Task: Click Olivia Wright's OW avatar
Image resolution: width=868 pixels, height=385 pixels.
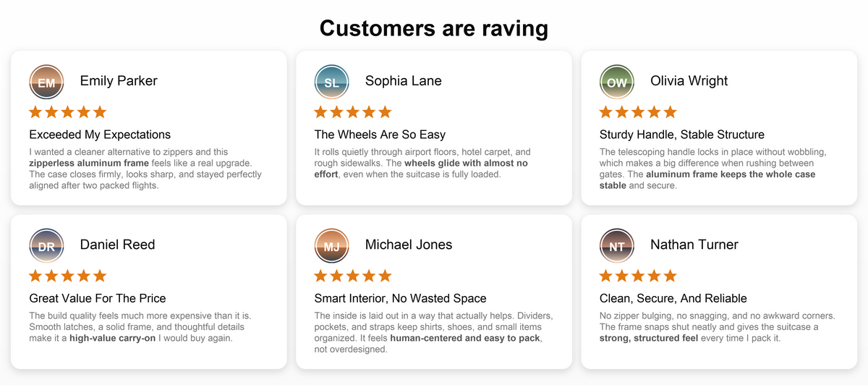Action: pos(617,82)
